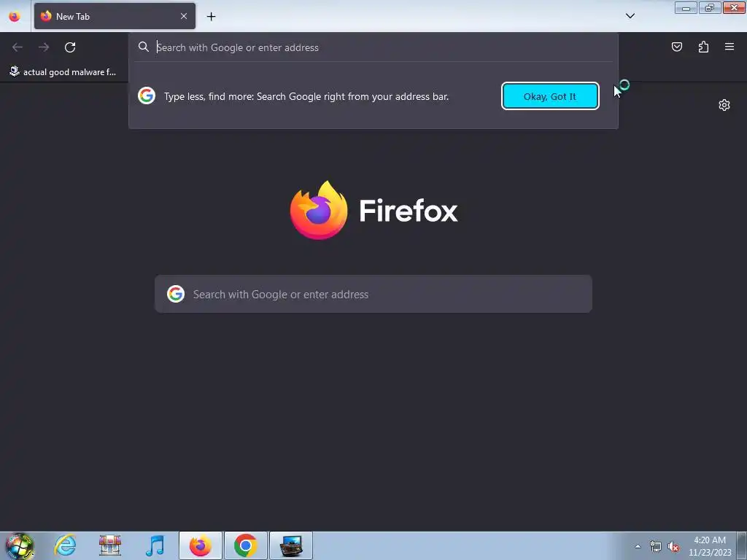
Task: Restore down the Firefox window
Action: coord(709,7)
